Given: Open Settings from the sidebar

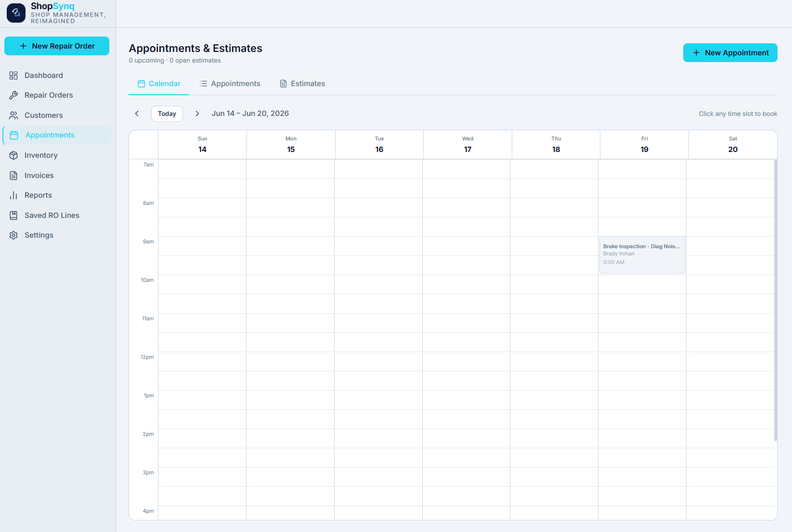Looking at the screenshot, I should tap(57, 235).
